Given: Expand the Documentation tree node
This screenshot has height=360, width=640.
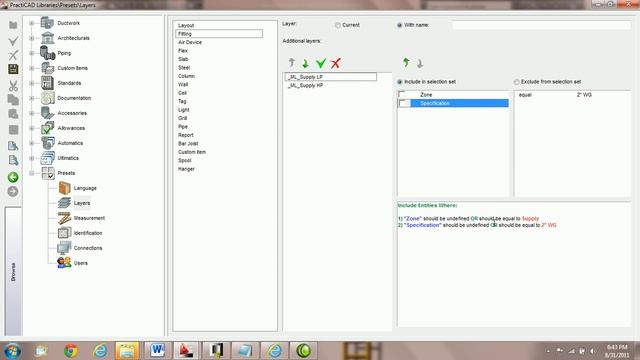Looking at the screenshot, I should pos(32,98).
